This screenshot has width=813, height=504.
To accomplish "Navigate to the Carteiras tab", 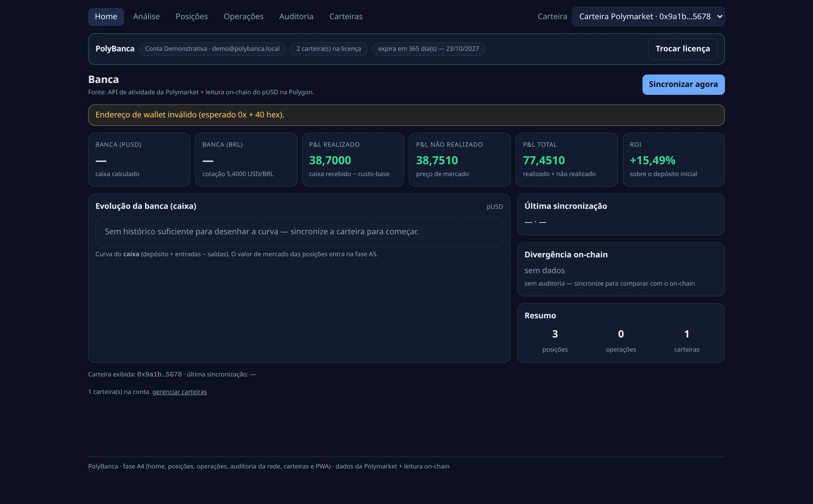I will (346, 17).
